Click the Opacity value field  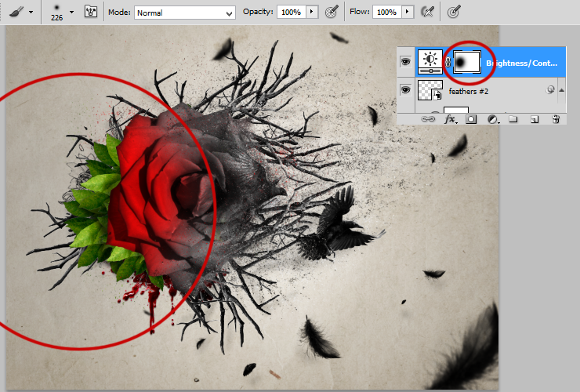[292, 12]
